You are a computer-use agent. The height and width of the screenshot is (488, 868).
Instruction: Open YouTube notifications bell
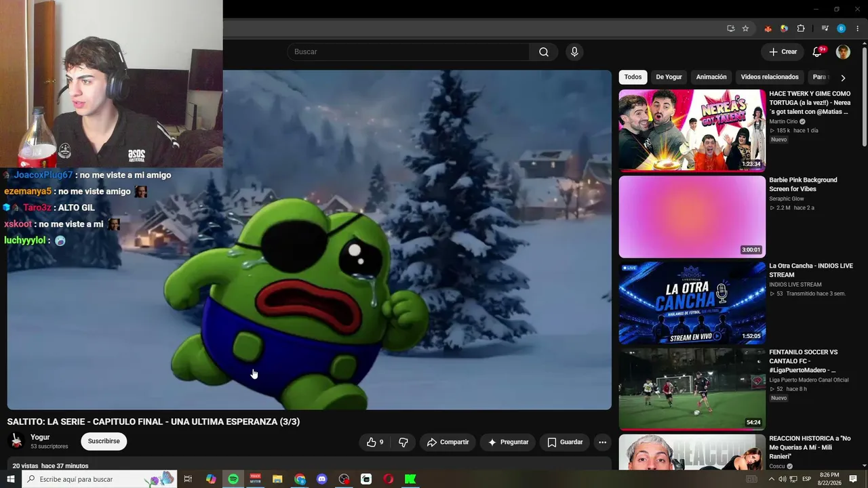click(x=817, y=52)
